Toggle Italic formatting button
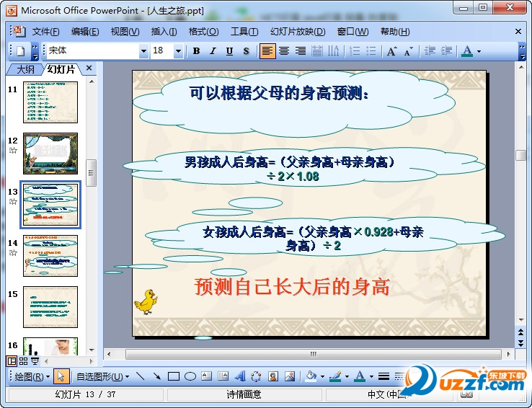 (x=213, y=51)
